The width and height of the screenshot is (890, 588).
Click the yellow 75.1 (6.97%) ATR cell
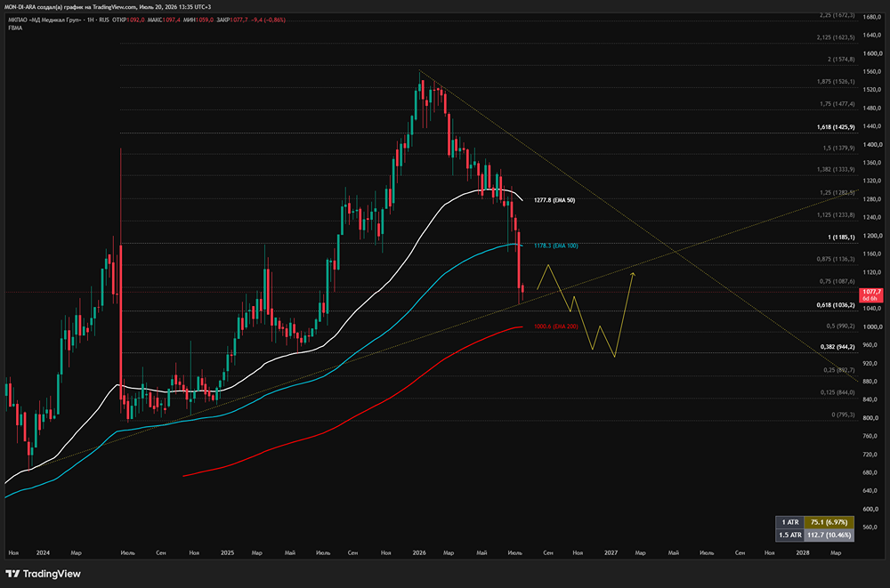tap(829, 522)
